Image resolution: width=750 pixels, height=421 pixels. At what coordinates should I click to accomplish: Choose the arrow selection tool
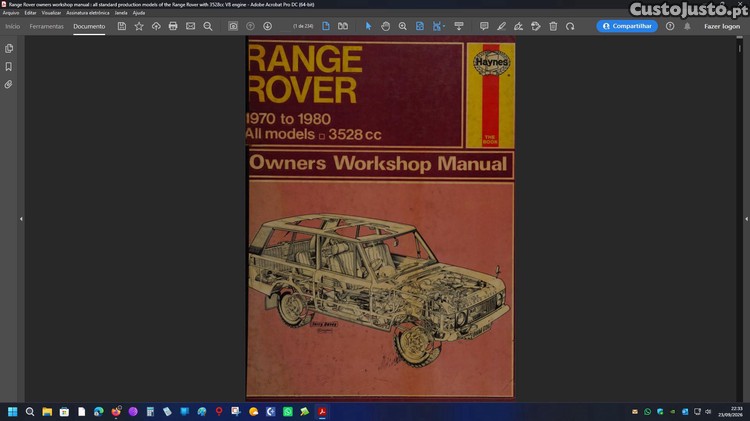pos(368,26)
